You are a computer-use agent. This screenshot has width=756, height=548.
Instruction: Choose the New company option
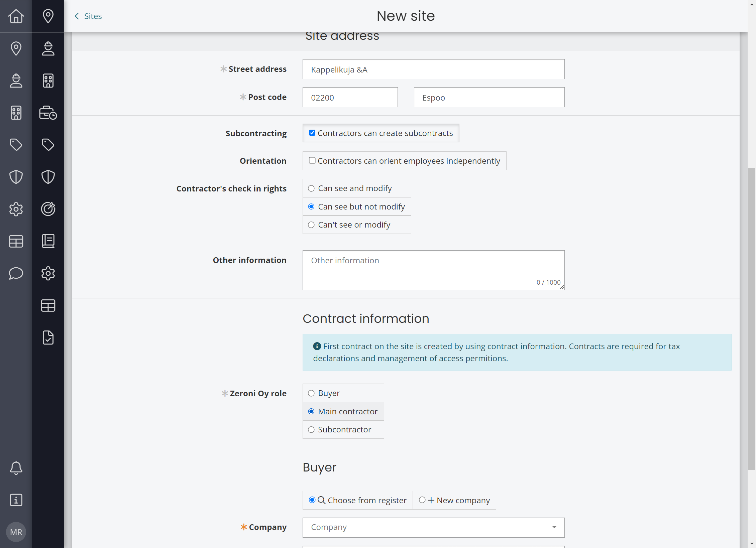point(422,500)
